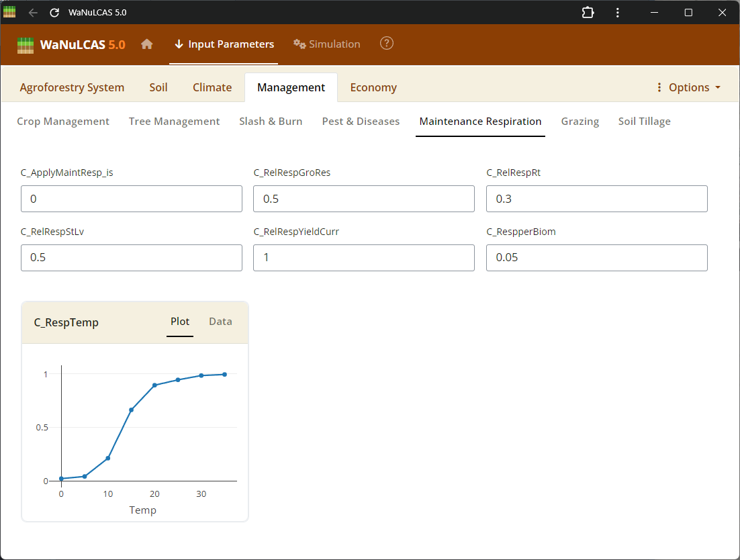Click the home icon in header
The image size is (740, 560).
[146, 44]
